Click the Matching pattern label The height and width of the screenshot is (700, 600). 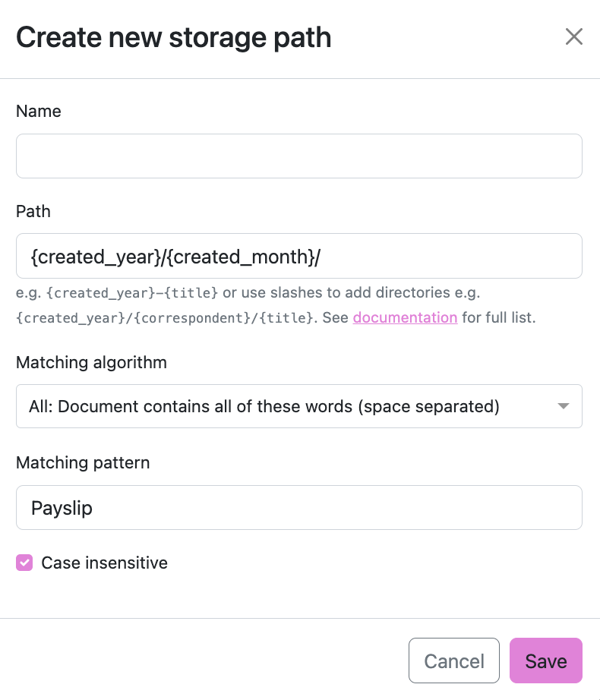83,462
